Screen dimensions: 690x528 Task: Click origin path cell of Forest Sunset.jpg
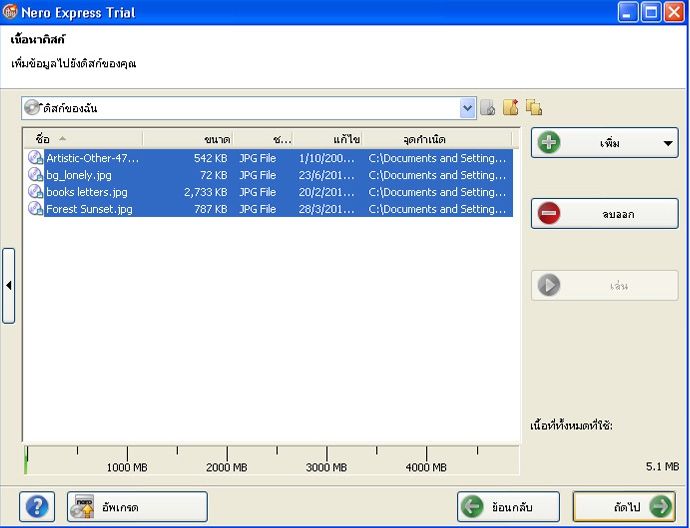(x=437, y=209)
